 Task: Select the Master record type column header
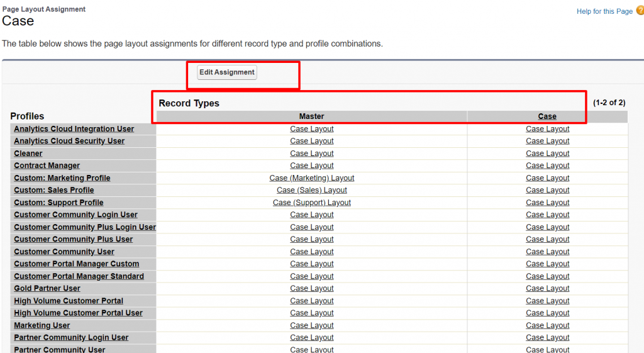(311, 116)
